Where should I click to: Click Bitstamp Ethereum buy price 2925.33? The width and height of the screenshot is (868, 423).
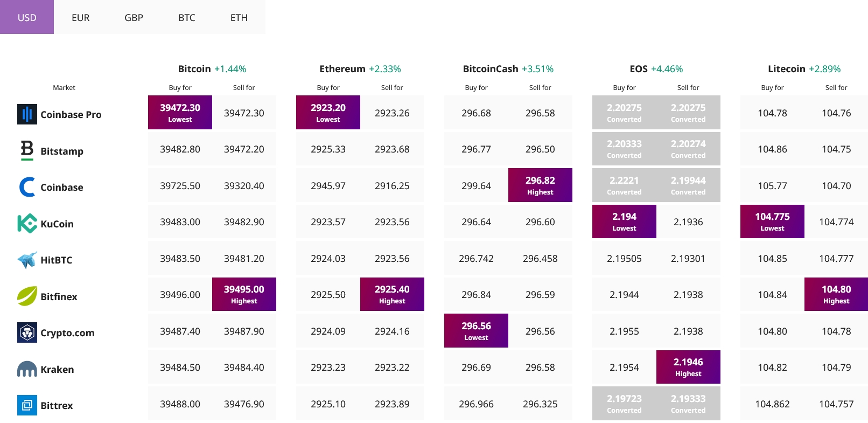pyautogui.click(x=328, y=149)
